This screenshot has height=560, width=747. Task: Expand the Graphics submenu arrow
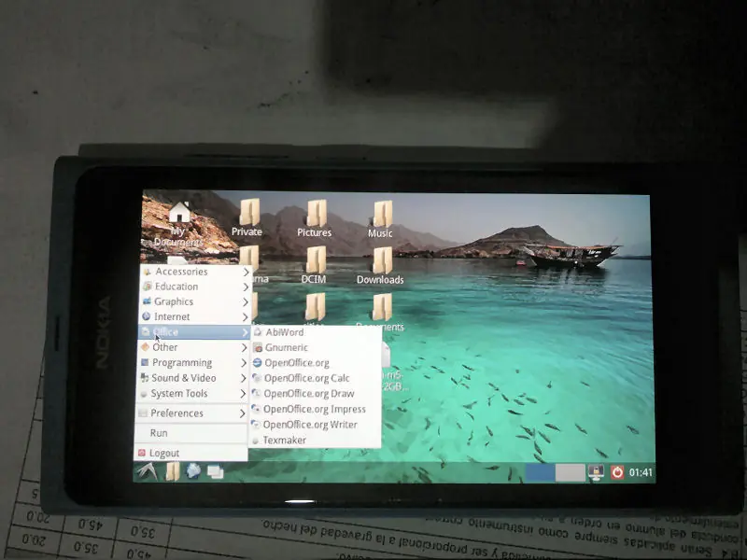tap(246, 301)
